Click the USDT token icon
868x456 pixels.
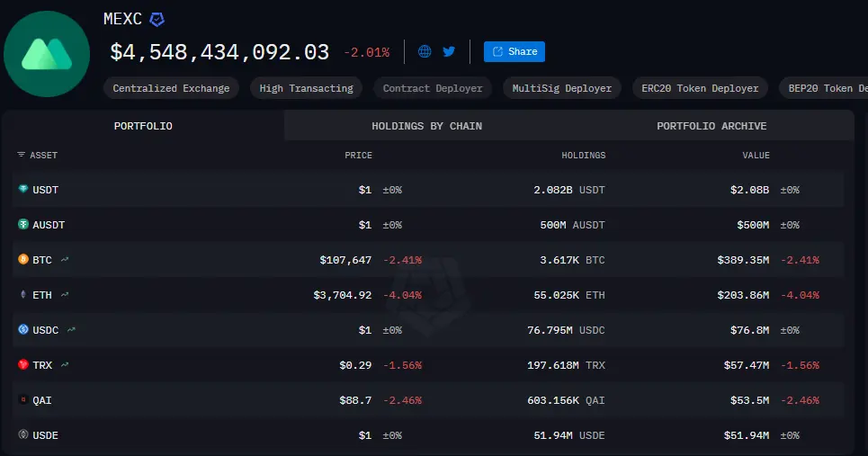pyautogui.click(x=23, y=190)
